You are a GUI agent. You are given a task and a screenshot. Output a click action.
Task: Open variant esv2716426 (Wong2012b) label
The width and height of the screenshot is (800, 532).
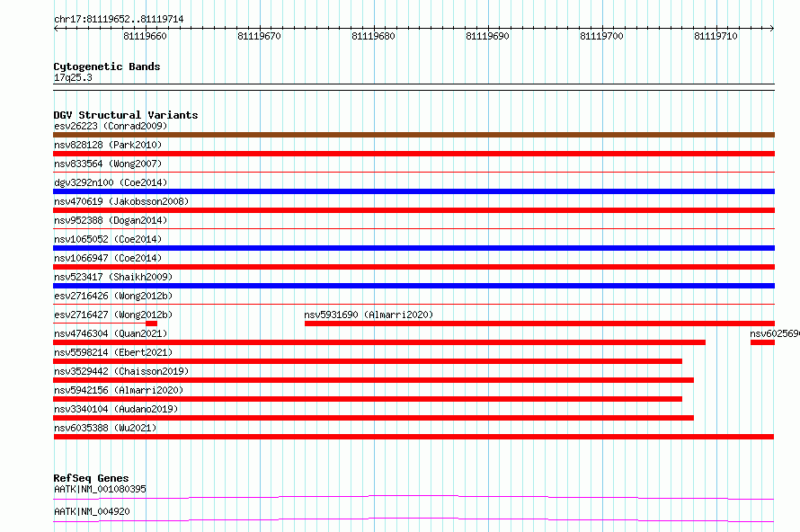coord(113,296)
